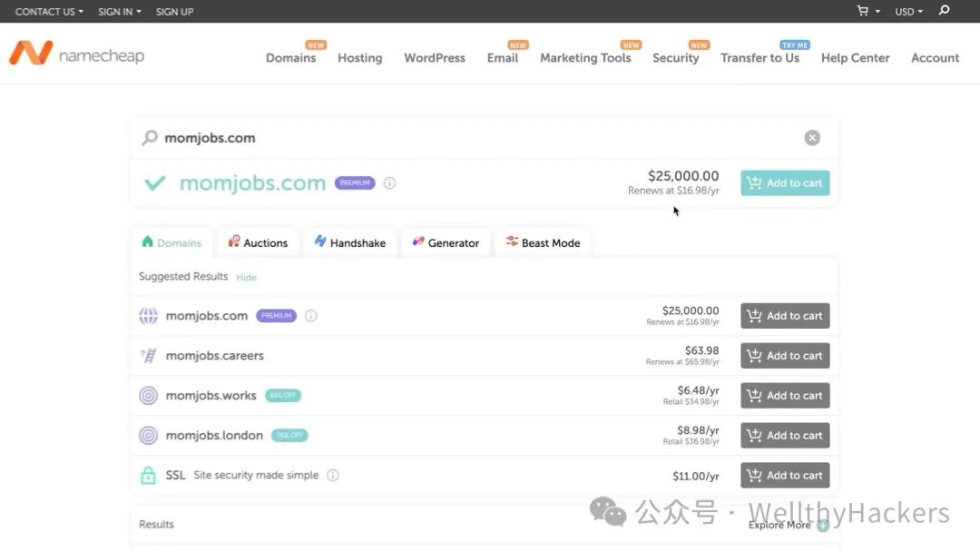Open the Domains menu in main navigation
The image size is (980, 552).
[290, 57]
